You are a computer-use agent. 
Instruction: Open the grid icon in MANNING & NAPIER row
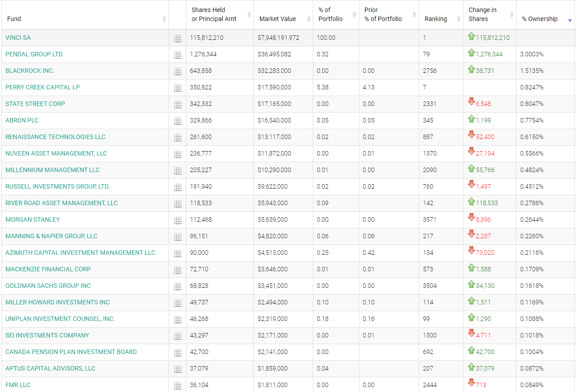click(177, 237)
